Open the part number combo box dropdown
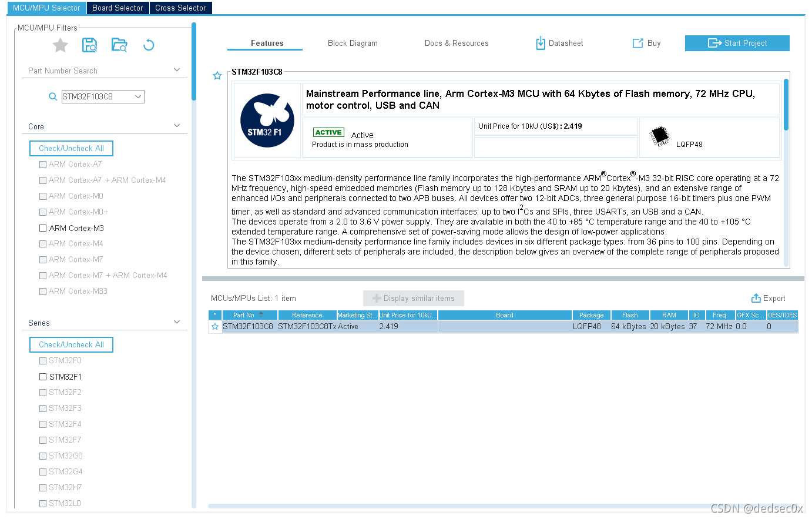 (x=138, y=96)
